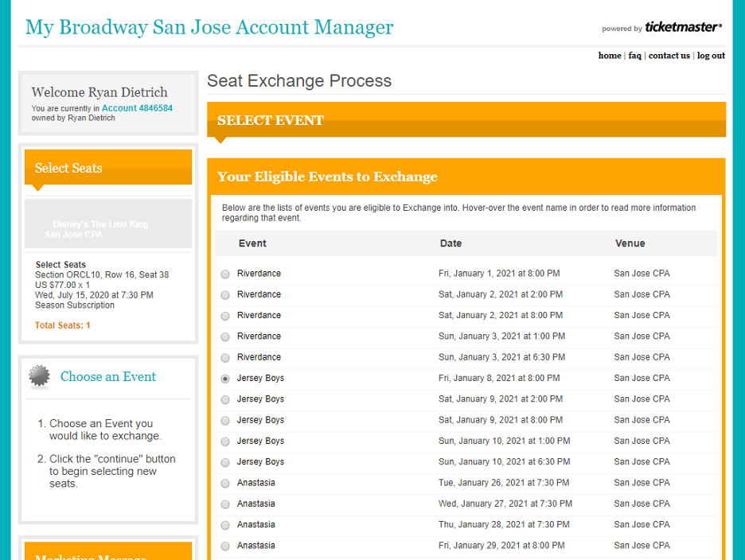Screen dimensions: 745x560
Task: Select Jersey Boys Sun, January 10 6:30 PM radio
Action: coord(225,462)
